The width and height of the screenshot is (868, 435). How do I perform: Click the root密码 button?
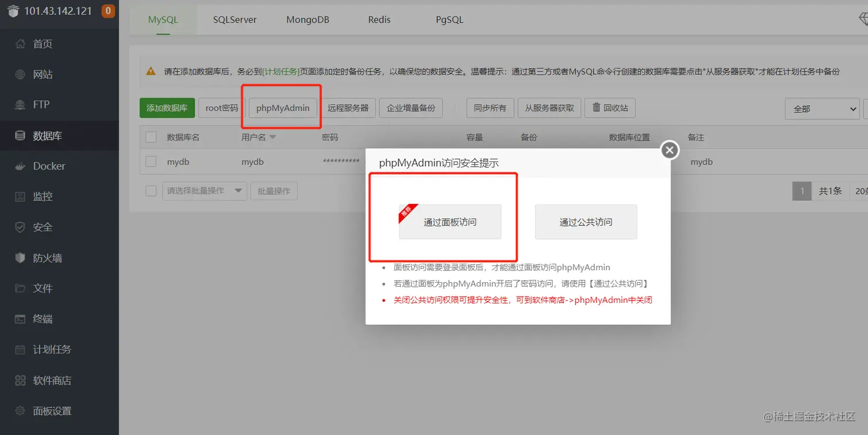tap(222, 108)
